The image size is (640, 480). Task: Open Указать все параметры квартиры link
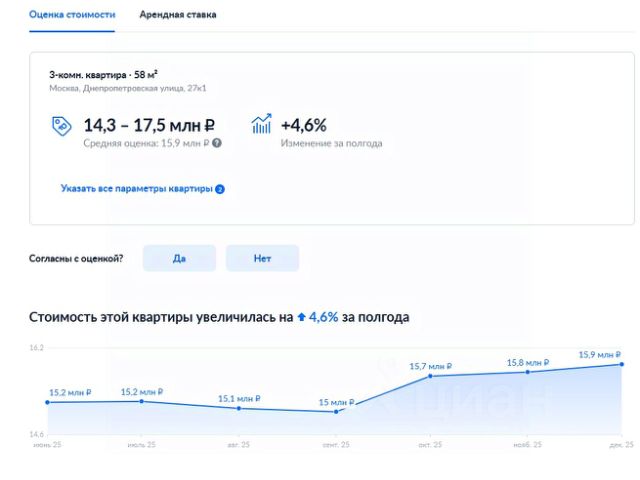point(137,189)
